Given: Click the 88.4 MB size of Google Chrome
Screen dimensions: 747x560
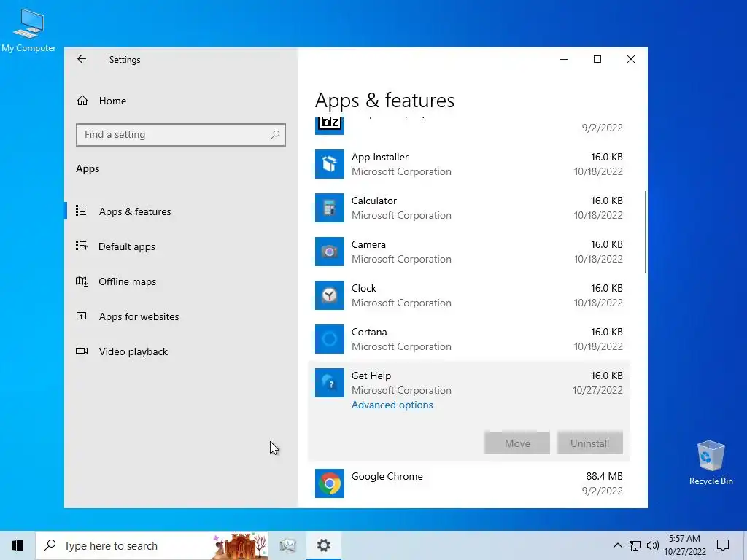Looking at the screenshot, I should tap(604, 476).
